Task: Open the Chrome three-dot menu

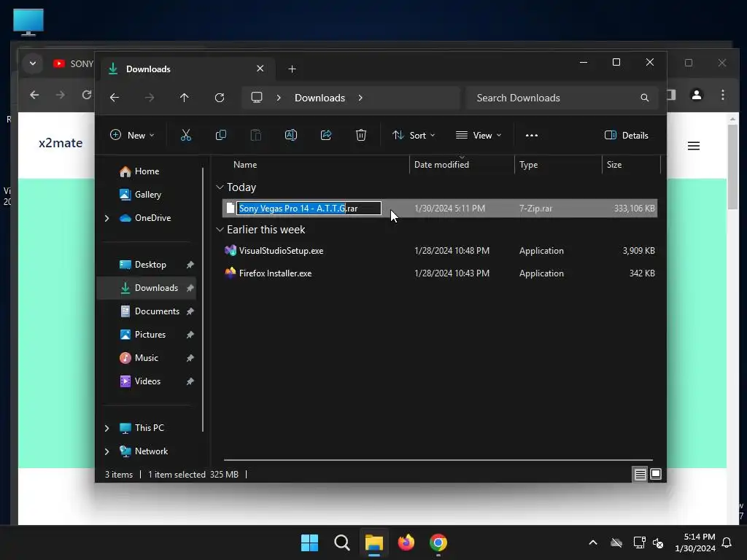Action: pyautogui.click(x=723, y=95)
